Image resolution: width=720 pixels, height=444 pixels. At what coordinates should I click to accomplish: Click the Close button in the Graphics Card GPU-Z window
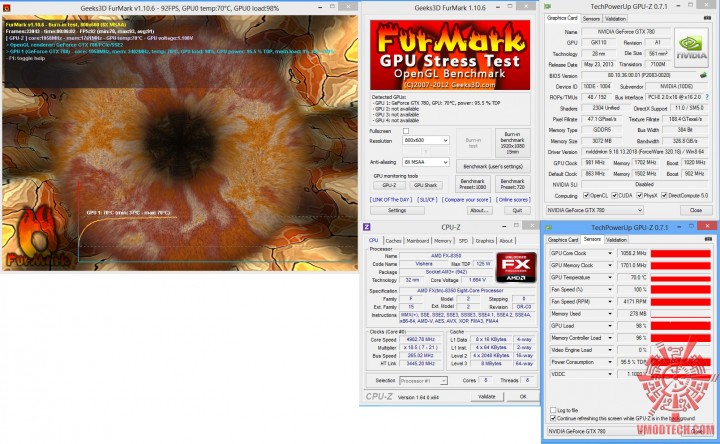[695, 210]
